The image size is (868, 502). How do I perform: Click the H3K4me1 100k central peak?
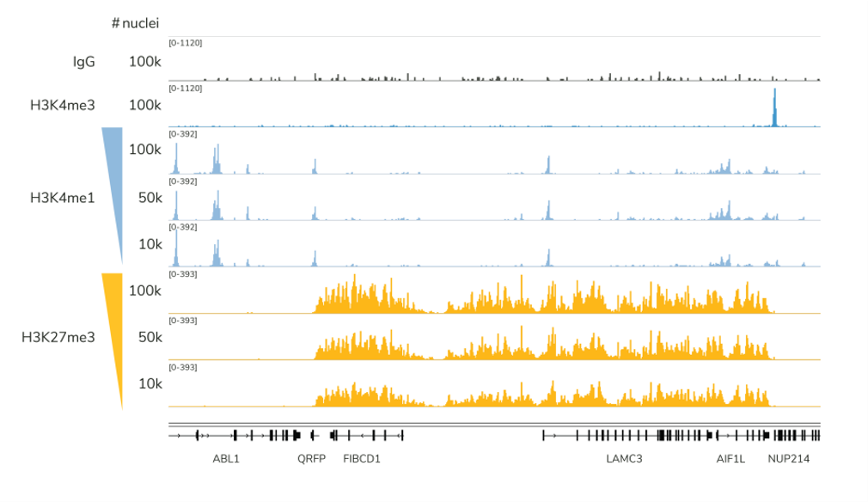click(548, 165)
